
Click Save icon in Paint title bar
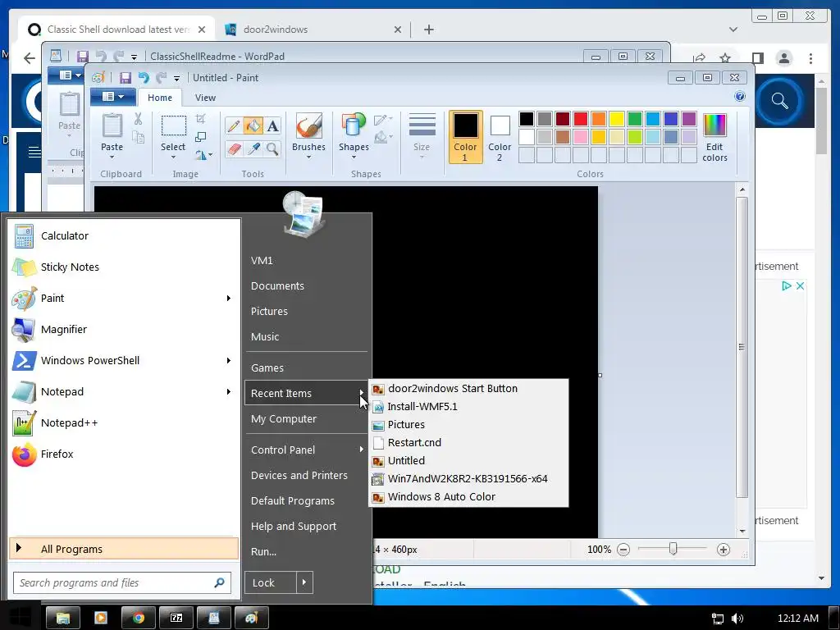(125, 78)
